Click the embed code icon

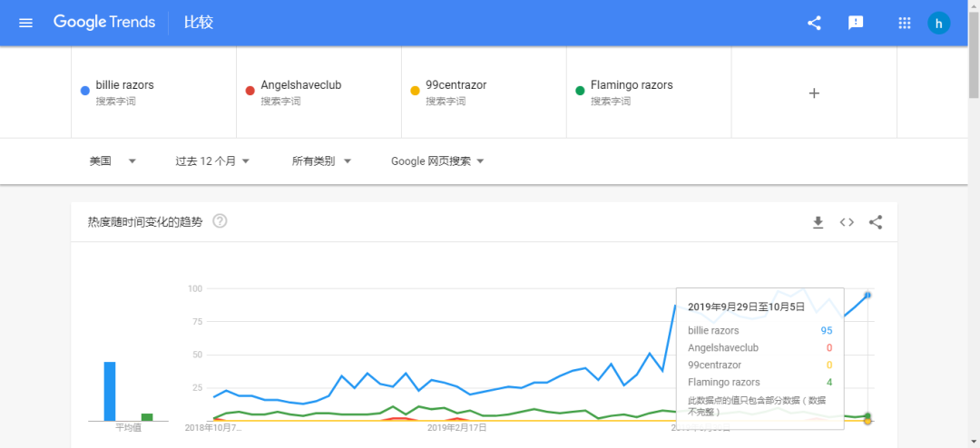(847, 222)
